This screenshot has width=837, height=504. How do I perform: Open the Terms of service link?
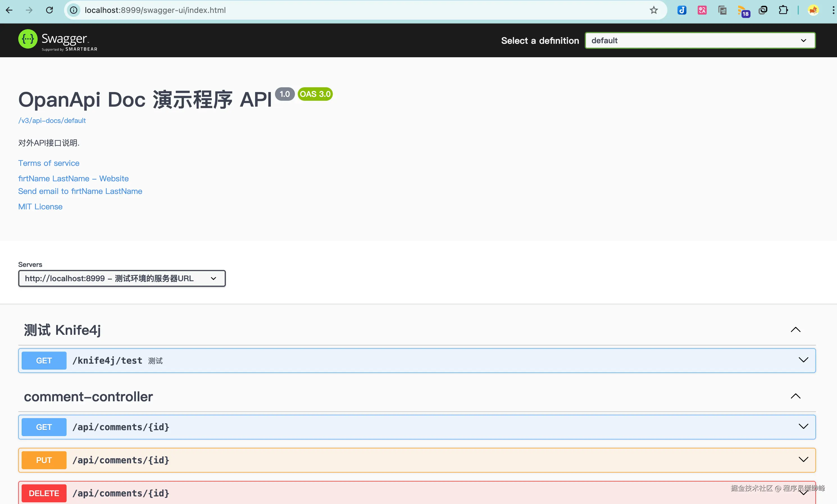pos(49,163)
